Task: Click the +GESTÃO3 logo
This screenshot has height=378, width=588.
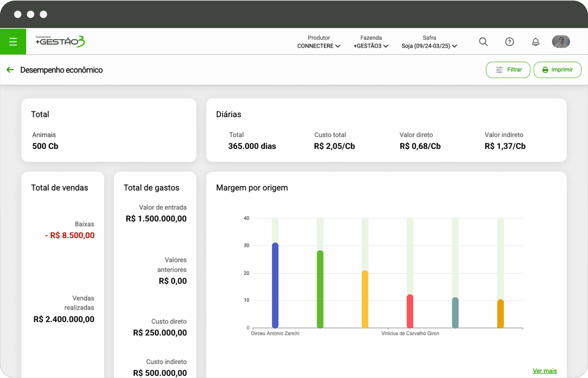Action: pos(60,41)
